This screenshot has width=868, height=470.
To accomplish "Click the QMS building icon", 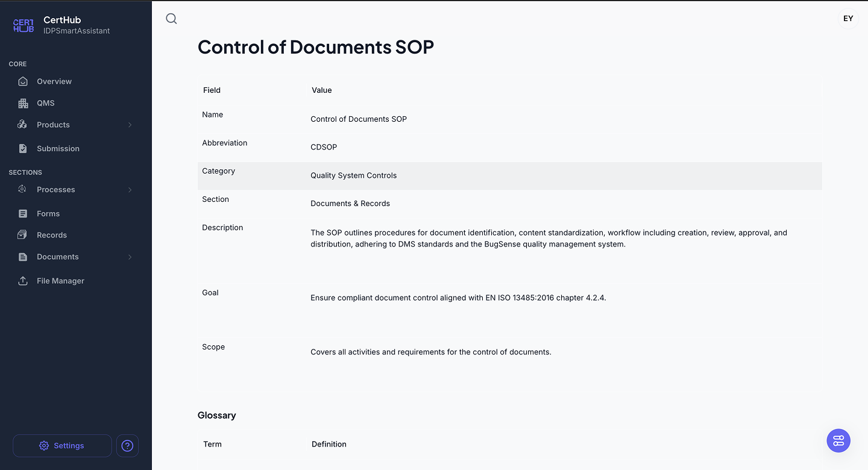I will (23, 103).
